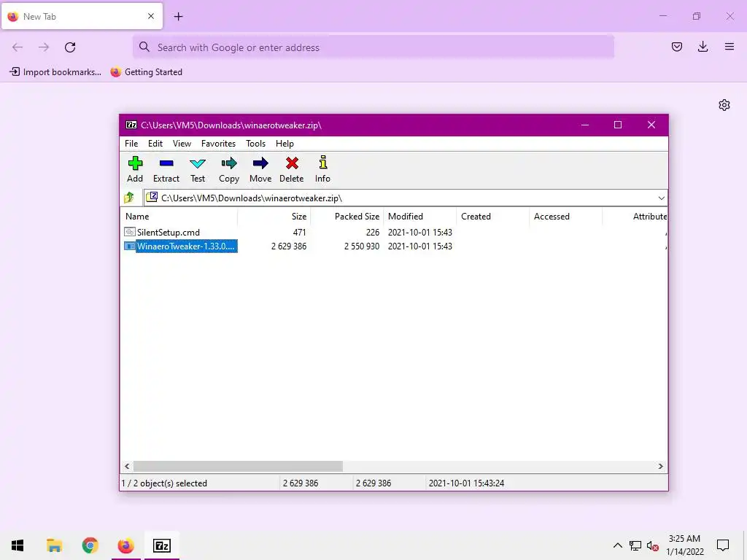747x560 pixels.
Task: Open the Getting Started bookmark
Action: click(146, 72)
